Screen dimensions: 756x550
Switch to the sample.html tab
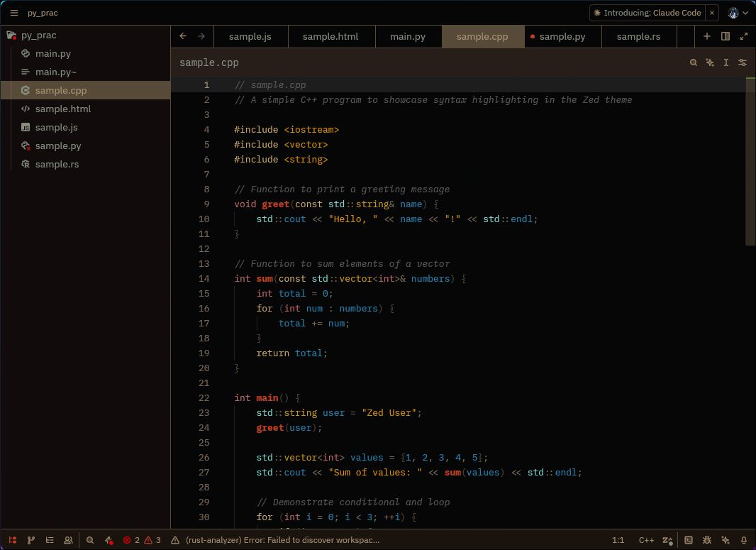[x=330, y=37]
